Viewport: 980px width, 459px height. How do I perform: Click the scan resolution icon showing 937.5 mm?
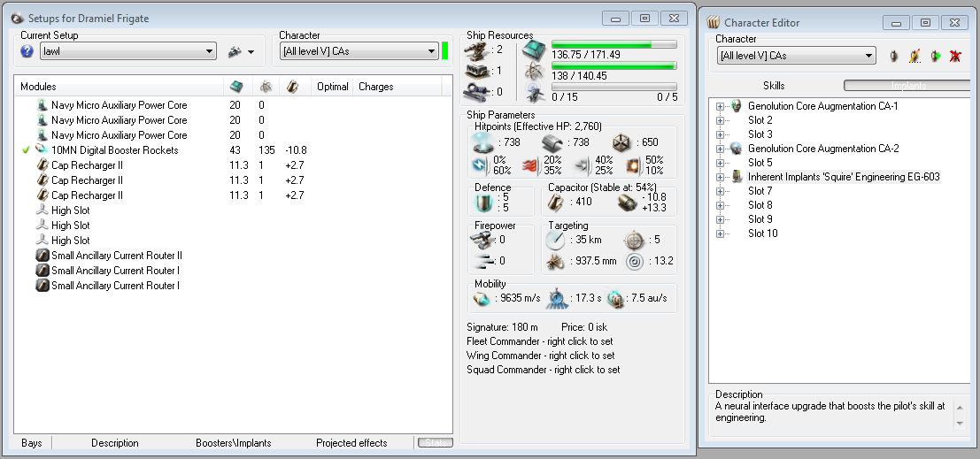(555, 261)
